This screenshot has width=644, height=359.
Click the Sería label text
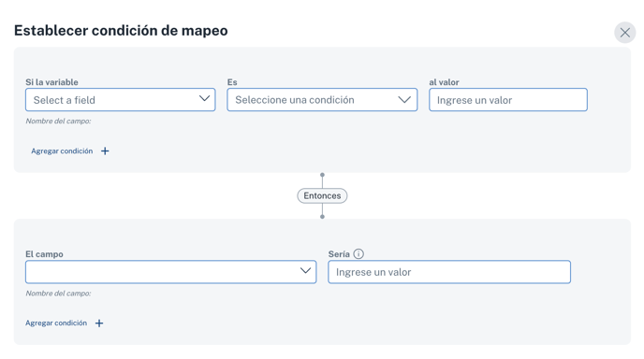pos(339,254)
